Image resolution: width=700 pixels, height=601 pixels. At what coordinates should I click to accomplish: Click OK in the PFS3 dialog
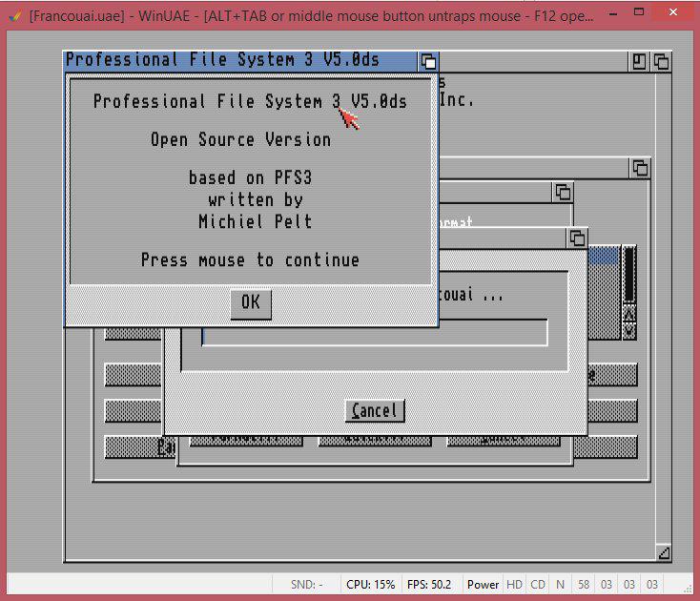pos(251,304)
